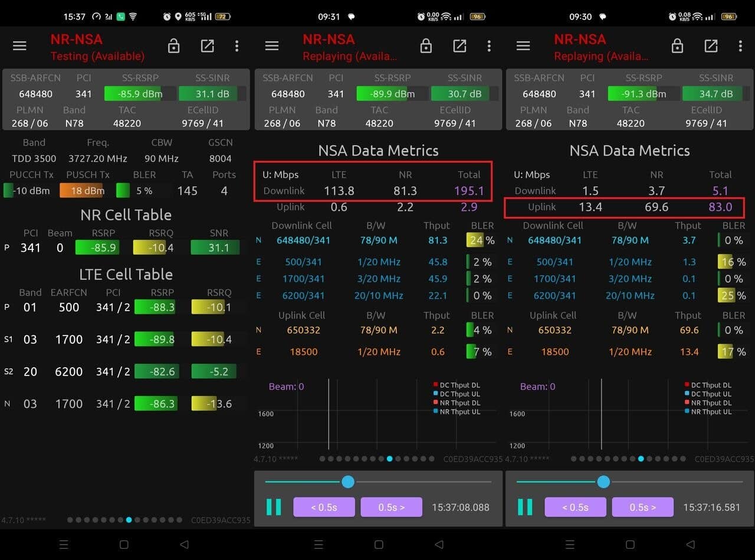The image size is (755, 560).
Task: Select highlighted page dot on the Testing screen
Action: 129,520
